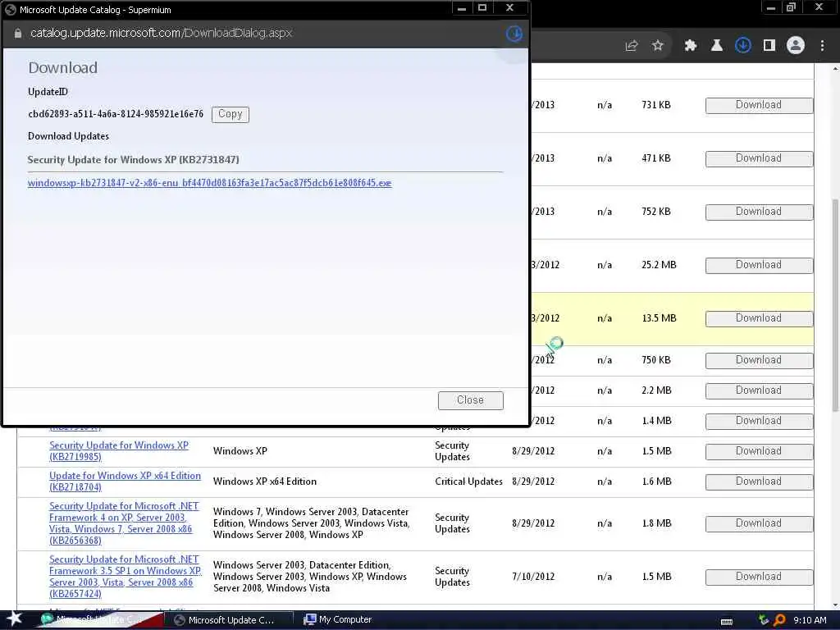The image size is (840, 630).
Task: Open Update for Windows XP x64 Edition (KB2718704) link
Action: click(125, 481)
